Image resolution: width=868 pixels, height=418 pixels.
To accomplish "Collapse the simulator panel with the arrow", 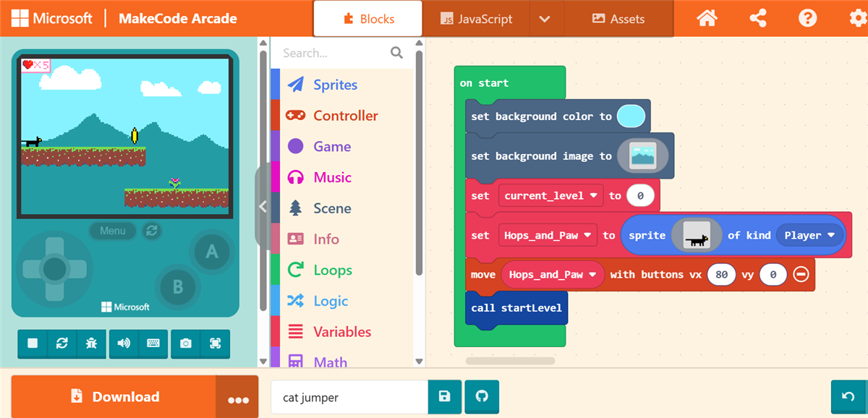I will pos(263,206).
